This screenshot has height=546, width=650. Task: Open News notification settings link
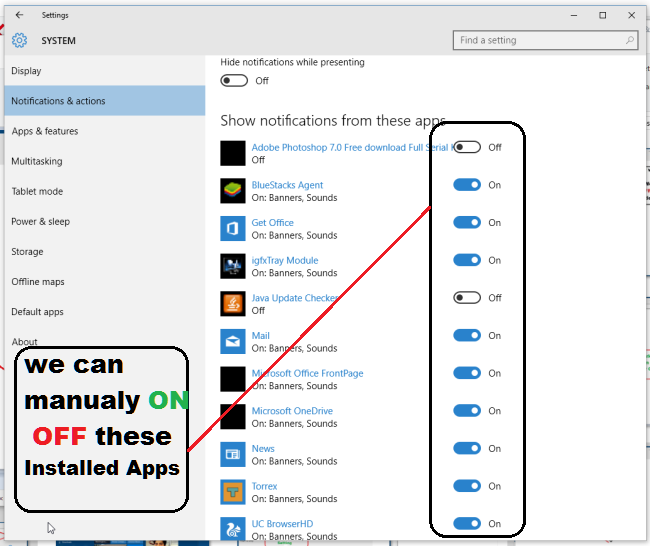coord(263,449)
